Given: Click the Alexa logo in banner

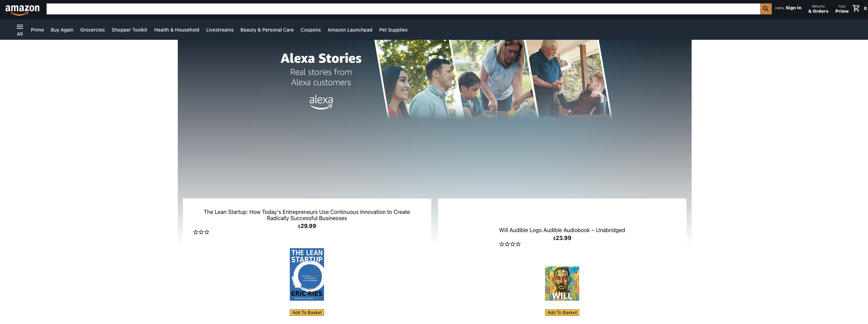Looking at the screenshot, I should (321, 102).
